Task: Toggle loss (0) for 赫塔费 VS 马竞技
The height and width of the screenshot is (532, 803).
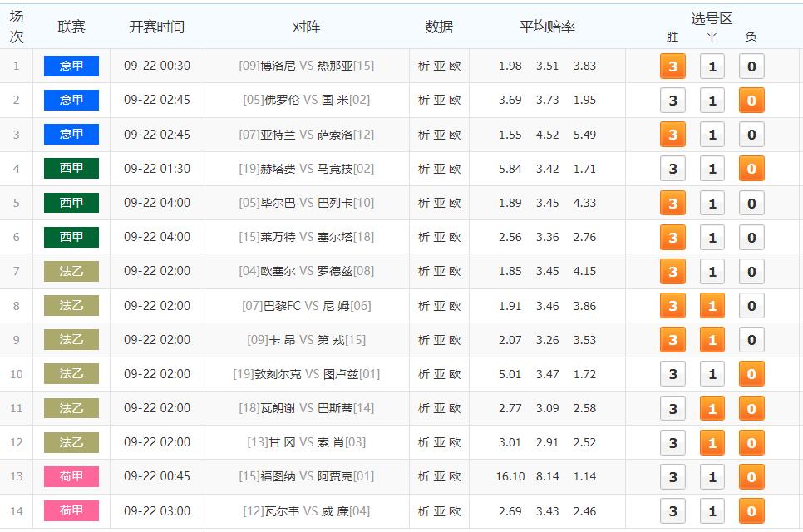Action: pyautogui.click(x=751, y=169)
